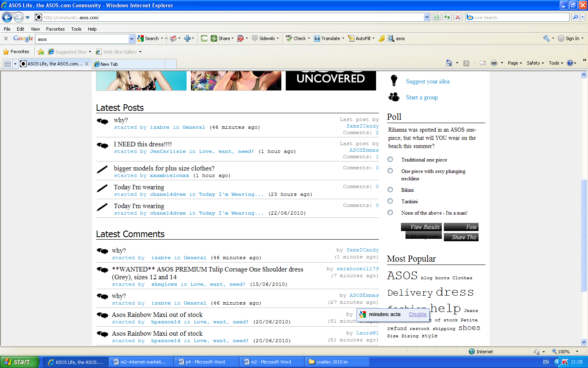Open the File menu
Screen dimensions: 588x368
7,29
